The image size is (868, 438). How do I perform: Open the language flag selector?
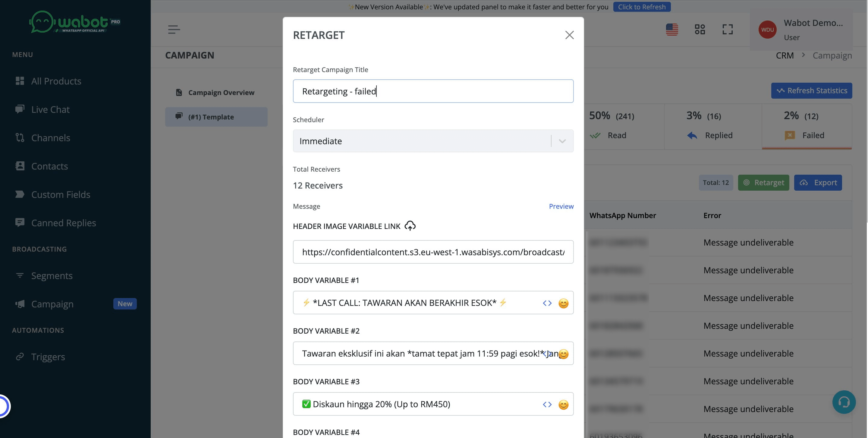pyautogui.click(x=671, y=29)
